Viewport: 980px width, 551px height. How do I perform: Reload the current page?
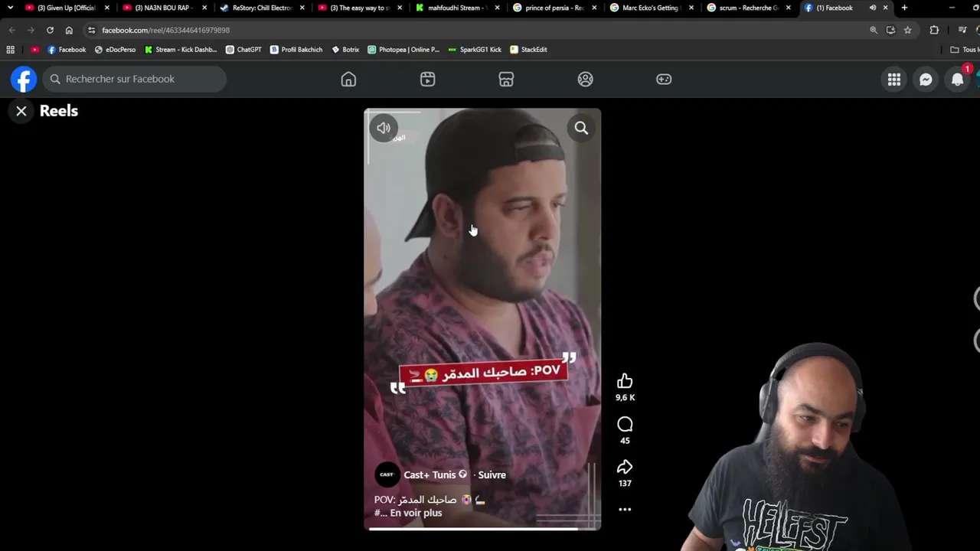(50, 30)
